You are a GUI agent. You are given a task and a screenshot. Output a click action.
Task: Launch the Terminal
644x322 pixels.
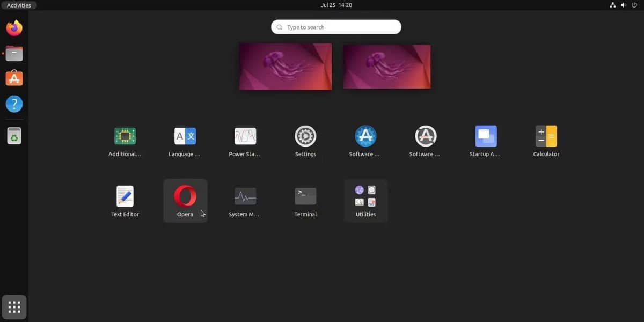tap(305, 196)
